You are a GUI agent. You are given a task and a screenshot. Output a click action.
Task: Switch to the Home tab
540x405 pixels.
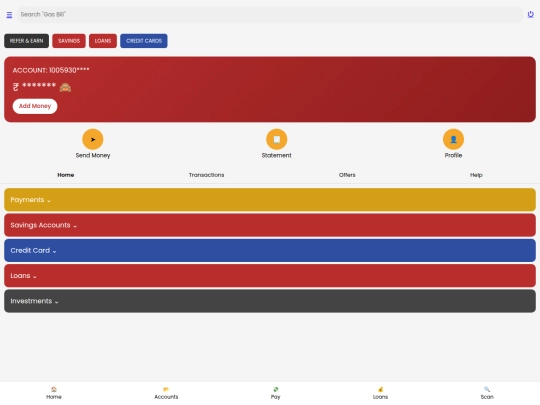pos(66,175)
